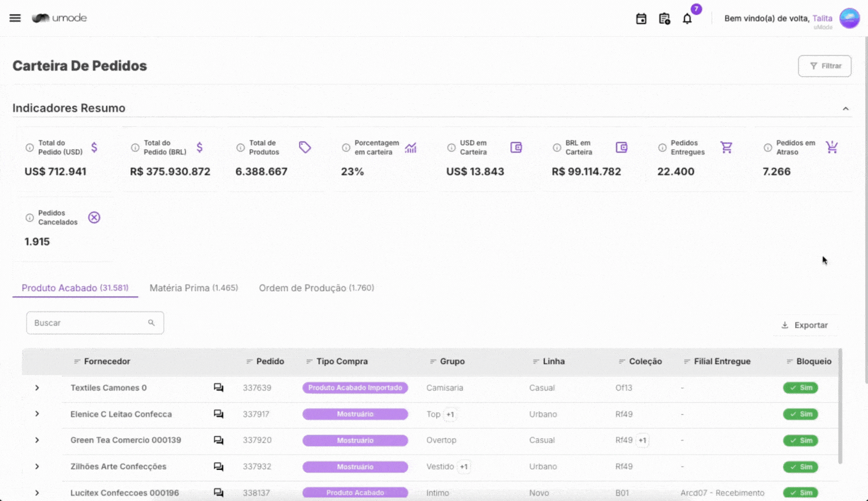This screenshot has height=501, width=868.
Task: Expand the Textiles Camones 0 row
Action: pos(37,388)
